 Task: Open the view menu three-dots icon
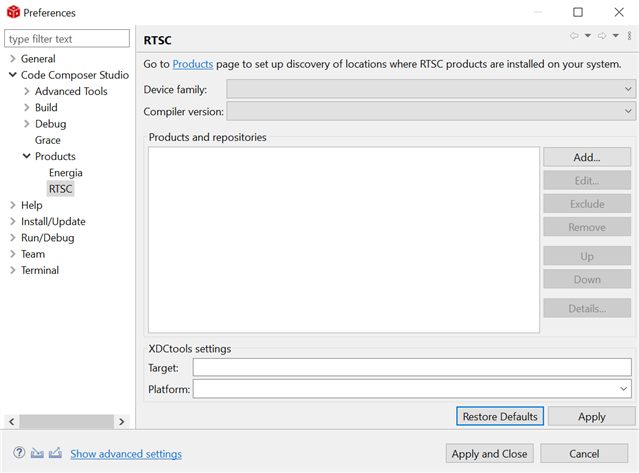point(629,36)
